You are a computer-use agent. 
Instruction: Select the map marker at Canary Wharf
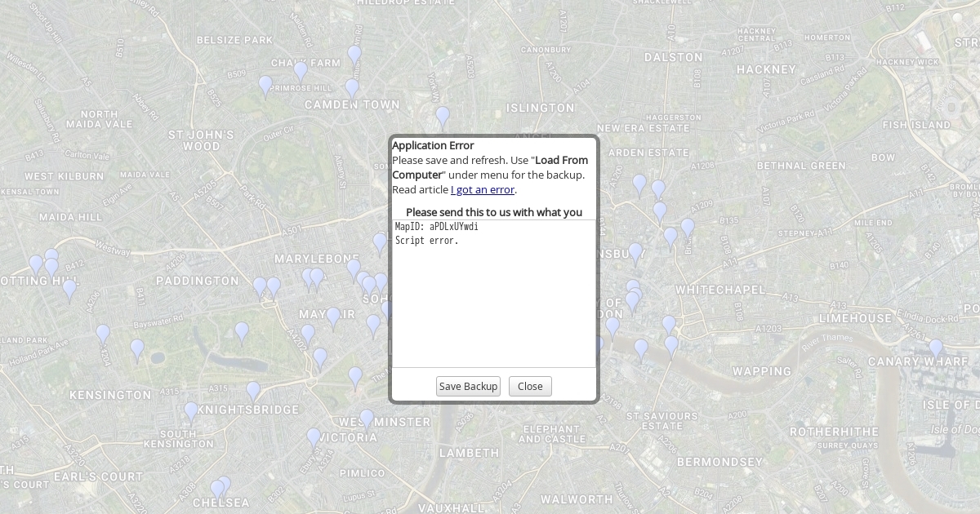936,348
